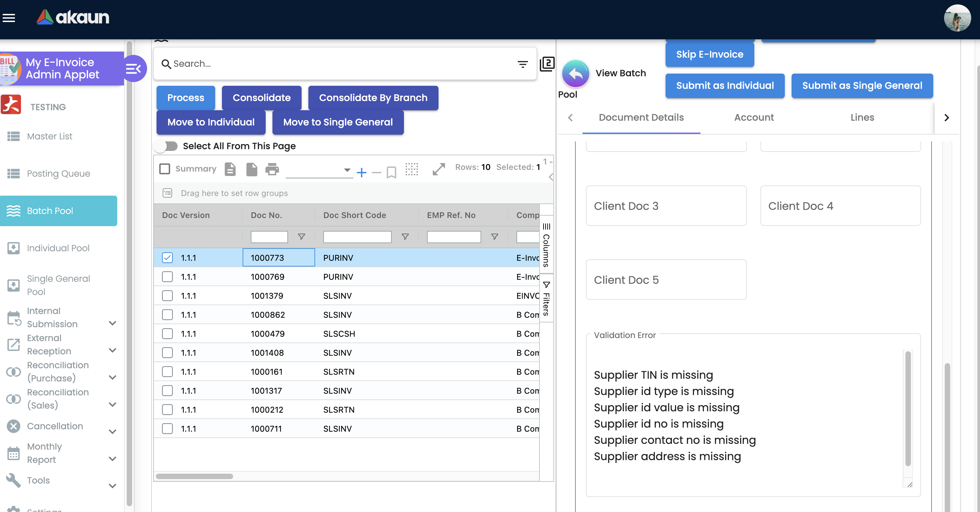Click Submit as Single General button
The image size is (980, 512).
click(x=862, y=86)
